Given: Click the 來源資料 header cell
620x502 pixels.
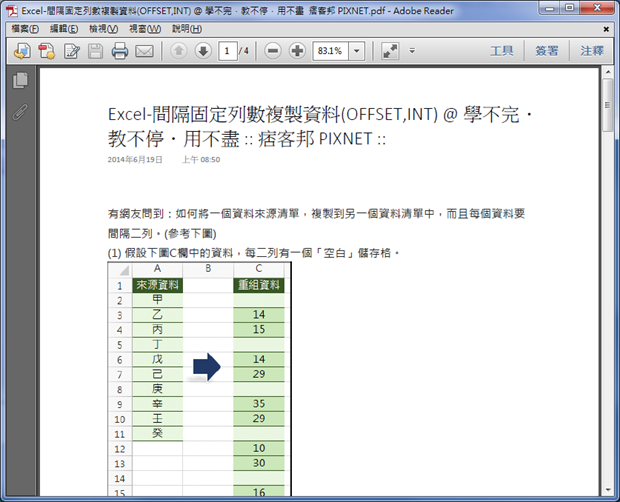Looking at the screenshot, I should (x=157, y=285).
